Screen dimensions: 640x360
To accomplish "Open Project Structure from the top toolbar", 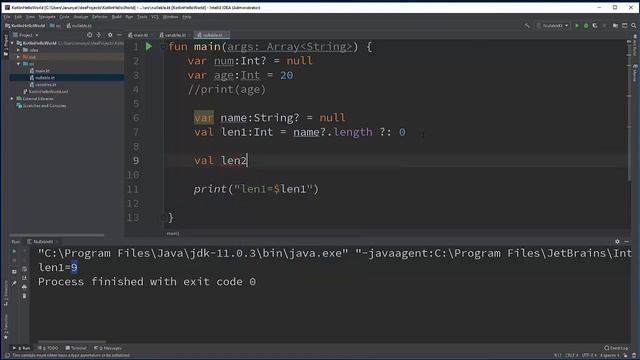I will point(615,26).
